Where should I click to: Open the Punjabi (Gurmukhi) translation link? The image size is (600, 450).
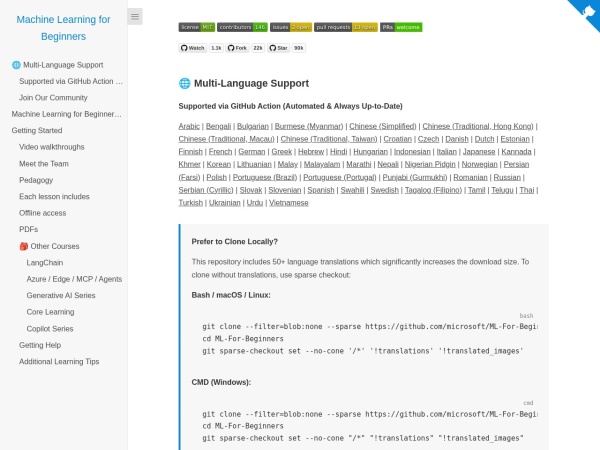pos(415,178)
